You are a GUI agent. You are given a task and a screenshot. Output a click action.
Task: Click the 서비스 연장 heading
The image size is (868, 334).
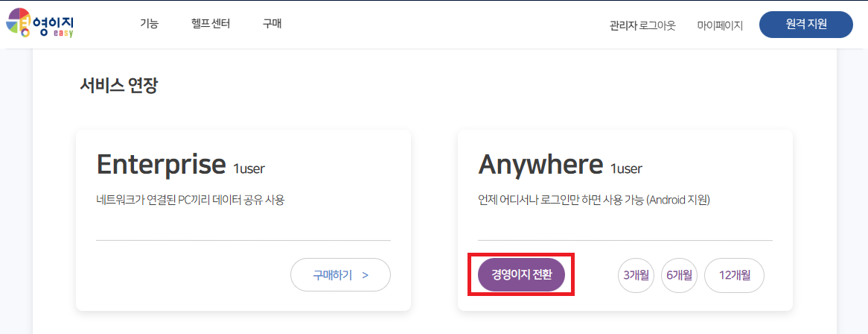(x=118, y=86)
